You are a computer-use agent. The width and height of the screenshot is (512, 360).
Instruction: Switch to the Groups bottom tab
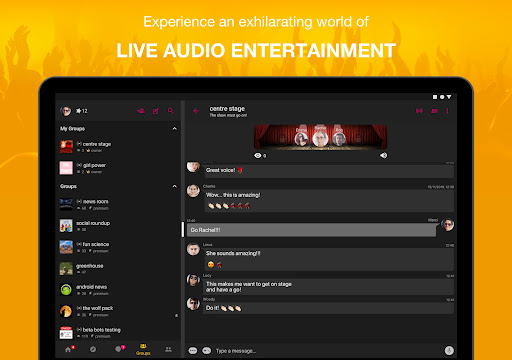click(143, 349)
